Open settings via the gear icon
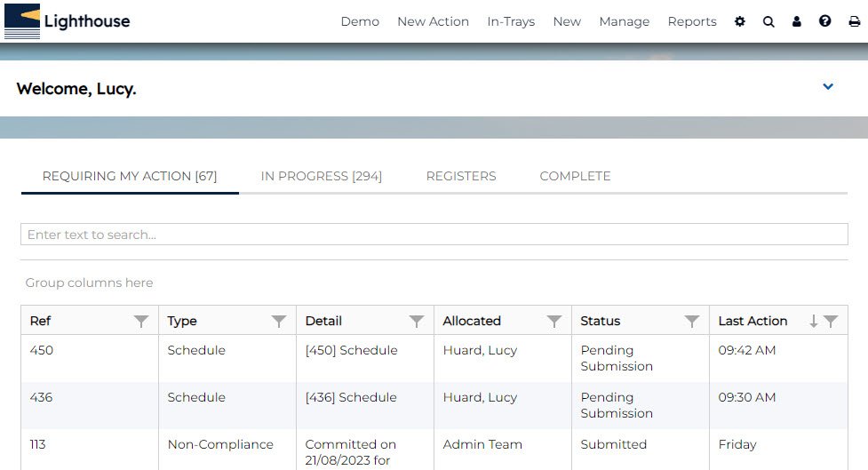The width and height of the screenshot is (868, 470). pyautogui.click(x=740, y=21)
